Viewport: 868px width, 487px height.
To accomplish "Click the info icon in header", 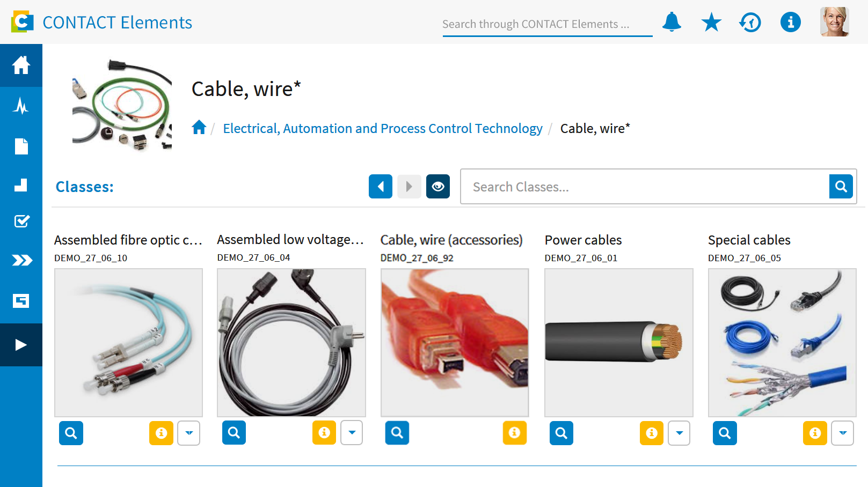I will [790, 23].
